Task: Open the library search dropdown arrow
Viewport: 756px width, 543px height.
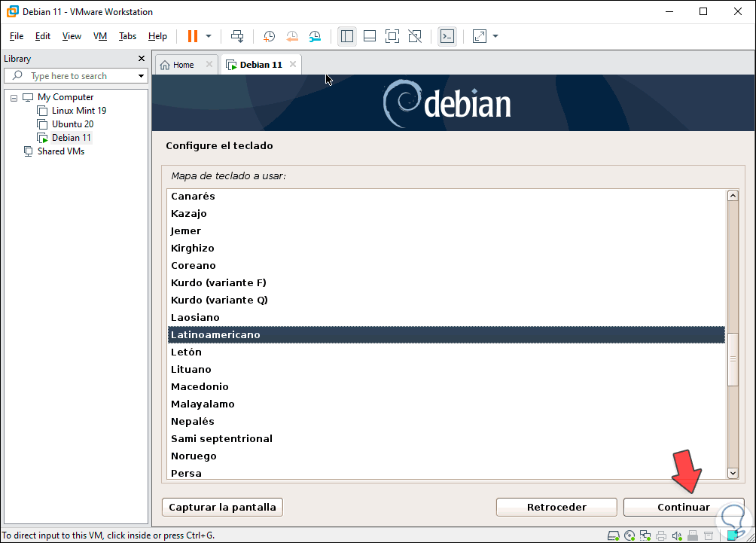Action: point(141,76)
